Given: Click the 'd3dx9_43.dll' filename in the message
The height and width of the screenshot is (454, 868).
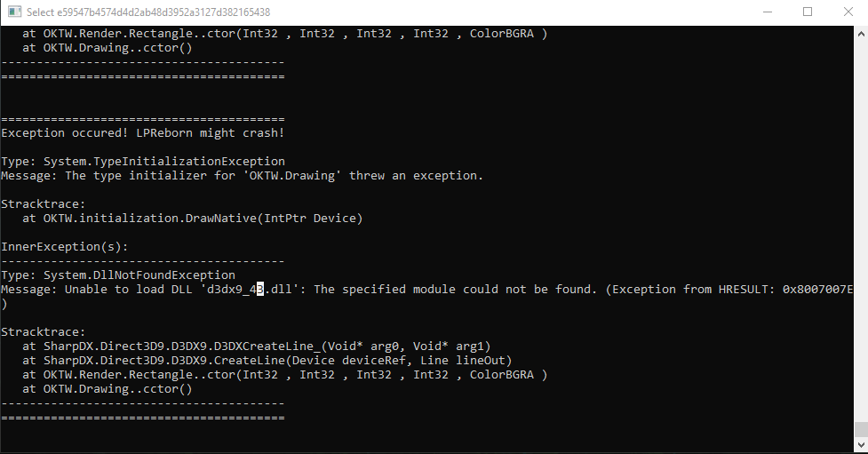Looking at the screenshot, I should 249,289.
